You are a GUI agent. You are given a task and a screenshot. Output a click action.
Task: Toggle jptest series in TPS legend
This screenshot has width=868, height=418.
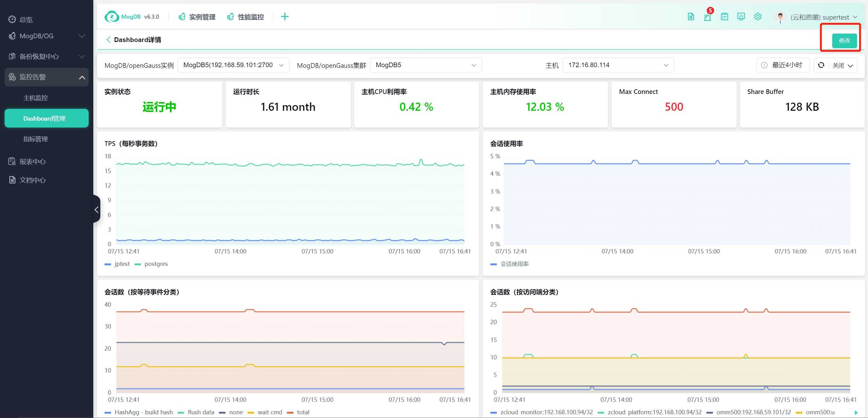117,264
